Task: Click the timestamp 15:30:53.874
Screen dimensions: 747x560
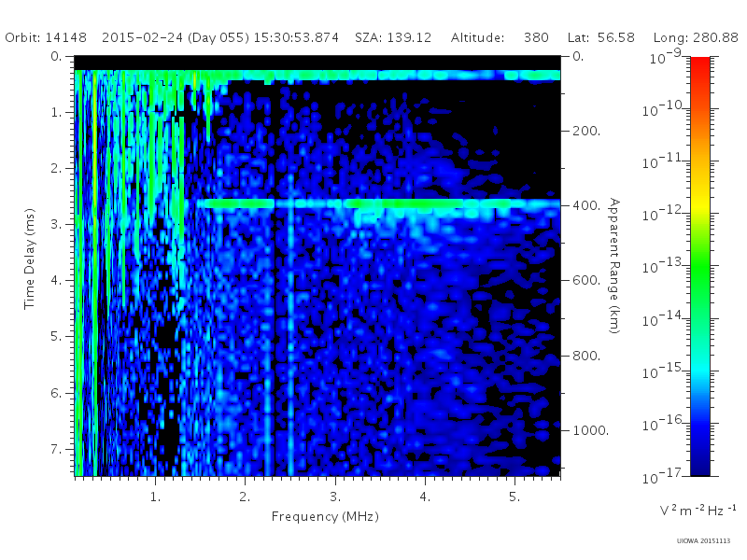Action: pos(296,37)
